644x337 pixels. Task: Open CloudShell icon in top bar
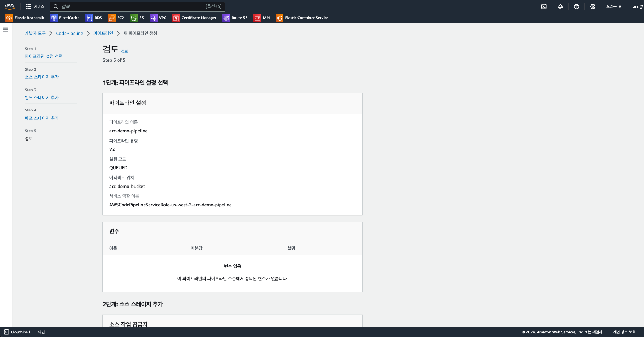click(544, 6)
